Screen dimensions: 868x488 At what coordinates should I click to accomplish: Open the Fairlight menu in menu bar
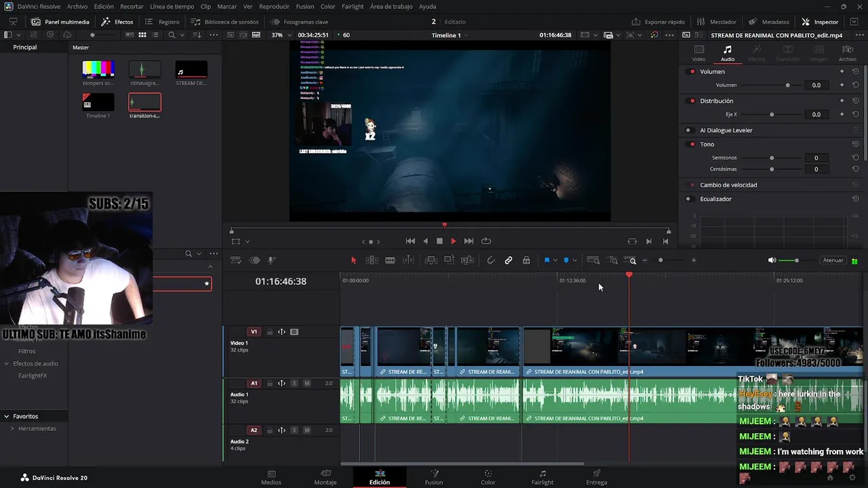click(353, 6)
